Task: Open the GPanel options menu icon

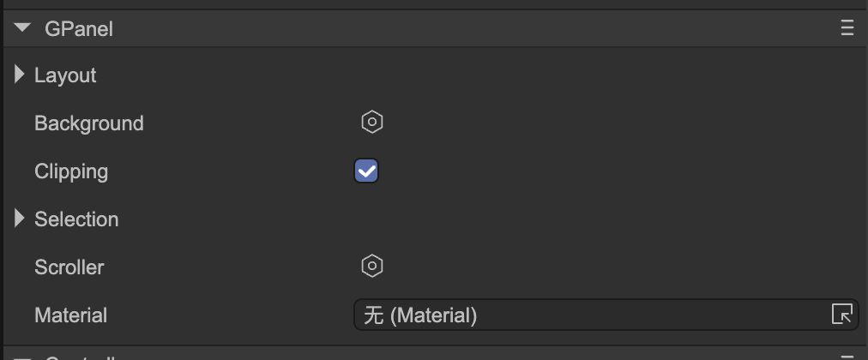Action: [847, 28]
